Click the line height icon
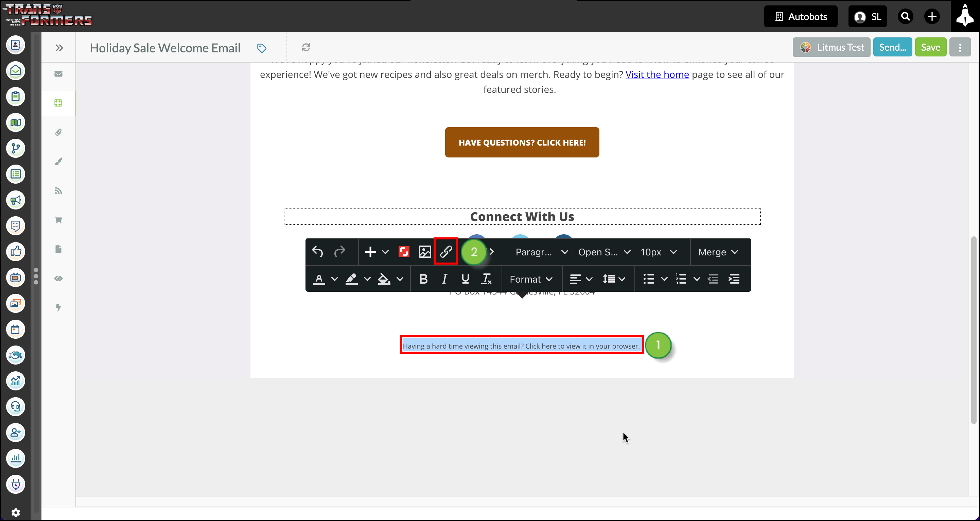This screenshot has width=980, height=521. tap(609, 279)
